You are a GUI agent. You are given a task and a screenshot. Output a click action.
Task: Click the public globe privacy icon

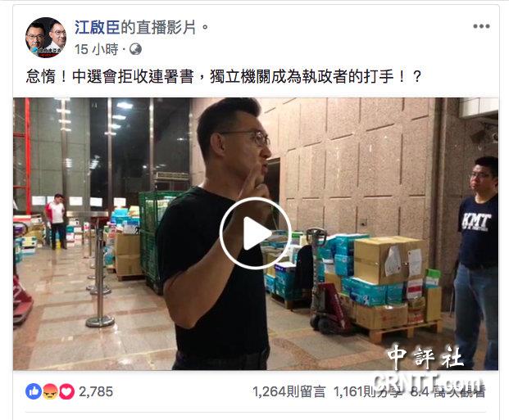135,49
